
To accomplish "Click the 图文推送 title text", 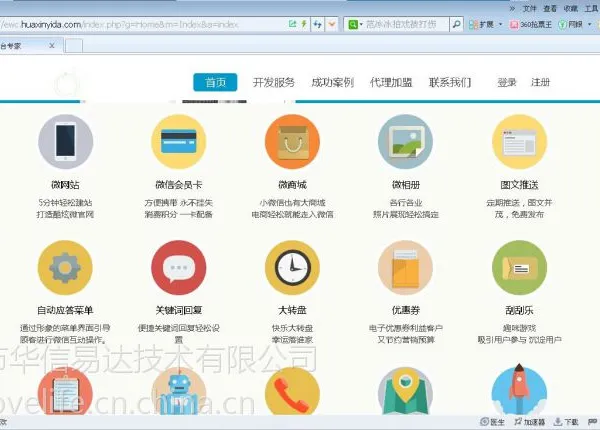I will [519, 185].
